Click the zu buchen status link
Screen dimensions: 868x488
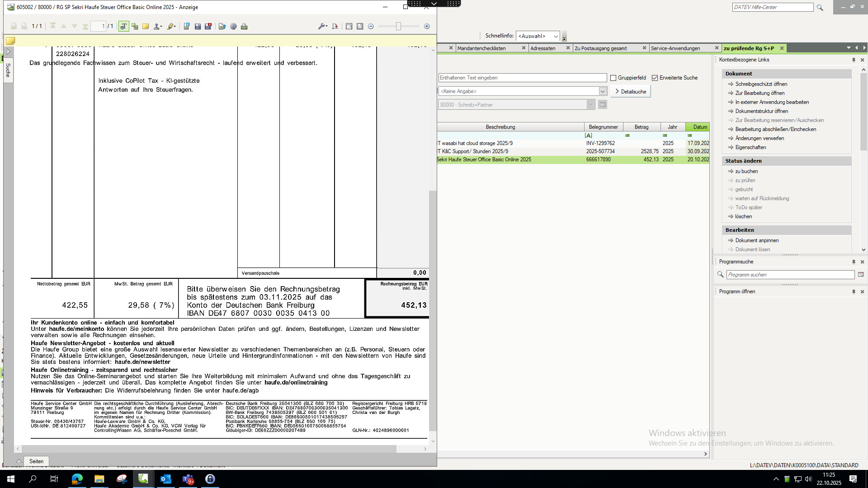tap(746, 171)
